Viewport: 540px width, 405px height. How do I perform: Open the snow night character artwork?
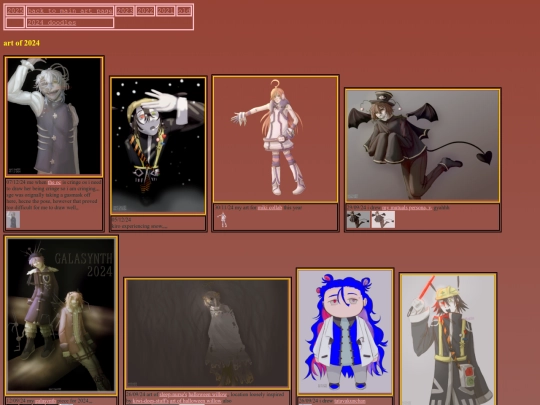click(x=158, y=145)
